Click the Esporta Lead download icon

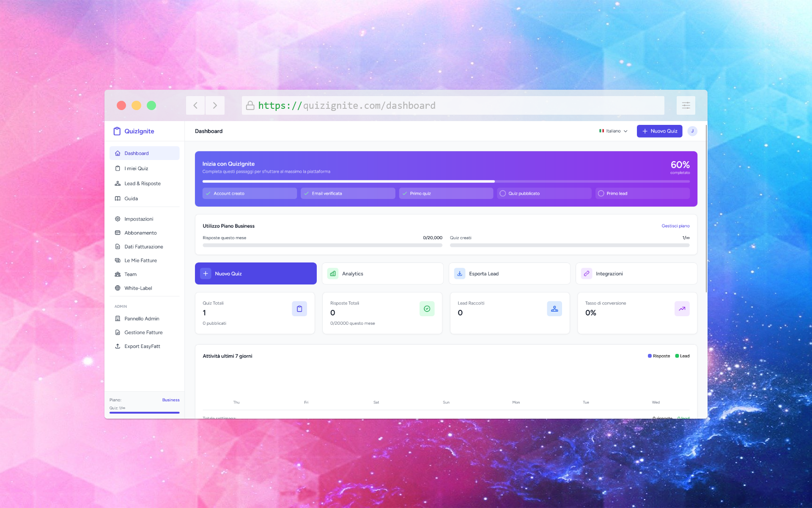point(459,273)
